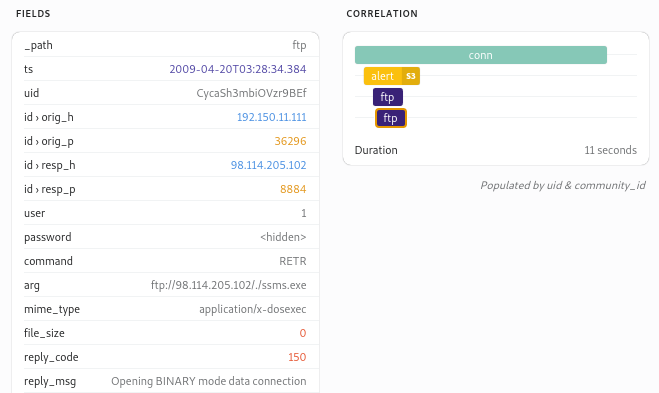The height and width of the screenshot is (393, 659).
Task: Click the ts timestamp value
Action: [x=238, y=69]
